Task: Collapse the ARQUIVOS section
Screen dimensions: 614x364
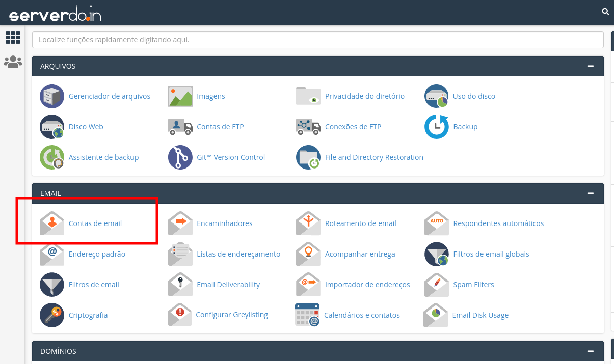Action: coord(591,66)
